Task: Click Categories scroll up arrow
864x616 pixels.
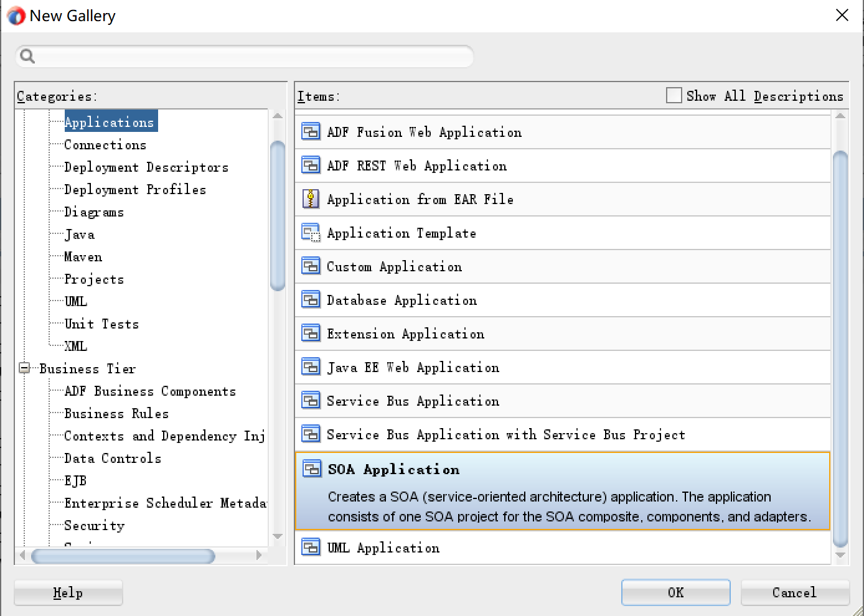Action: (x=278, y=116)
